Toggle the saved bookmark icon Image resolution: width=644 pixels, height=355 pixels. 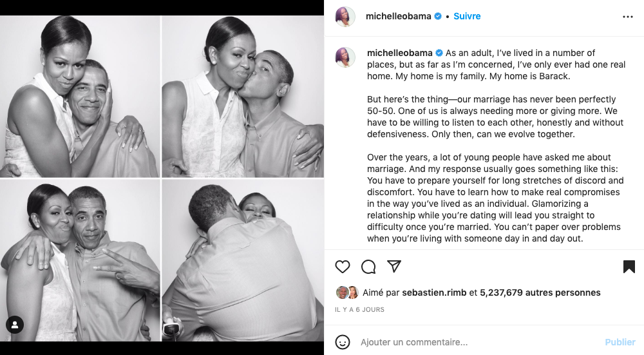pyautogui.click(x=629, y=267)
